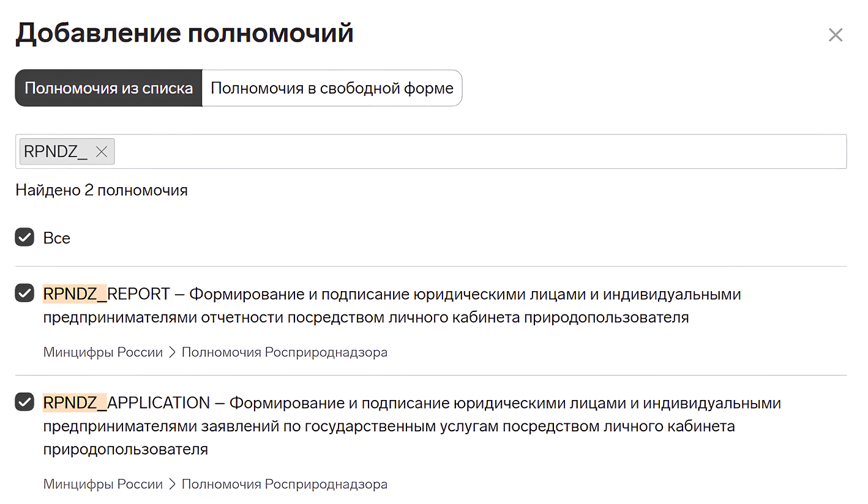868x504 pixels.
Task: Click the RPNDZ_APPLICATION permission description
Action: 412,426
